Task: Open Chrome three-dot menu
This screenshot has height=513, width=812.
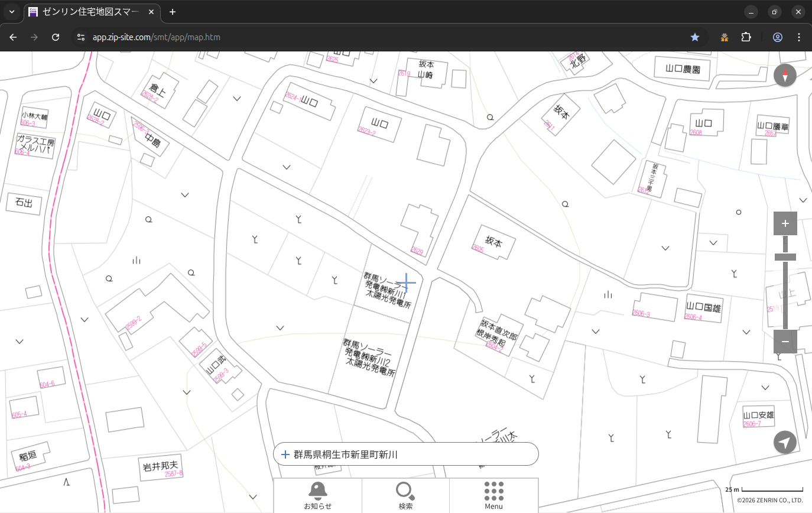Action: click(799, 37)
